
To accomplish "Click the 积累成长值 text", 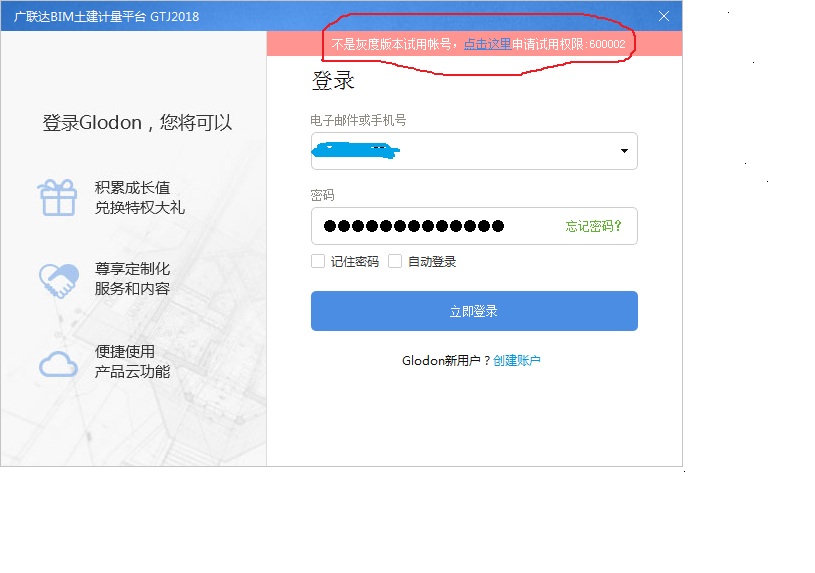I will click(133, 188).
